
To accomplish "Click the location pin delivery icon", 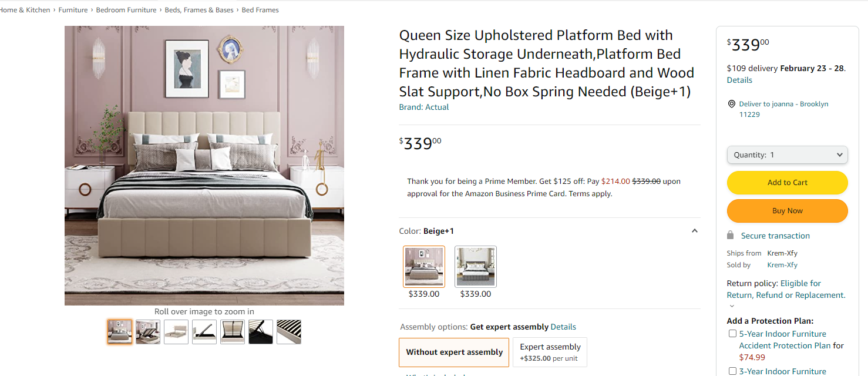I will [x=731, y=104].
